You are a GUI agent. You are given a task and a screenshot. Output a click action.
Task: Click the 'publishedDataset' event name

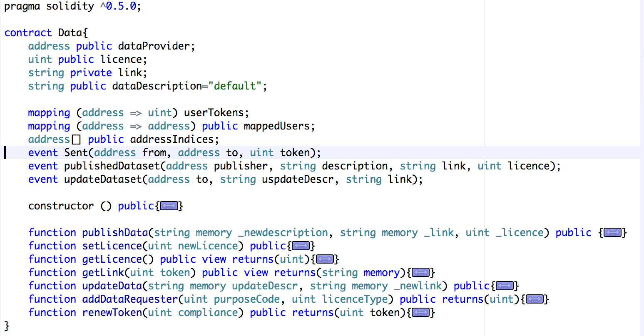(112, 166)
